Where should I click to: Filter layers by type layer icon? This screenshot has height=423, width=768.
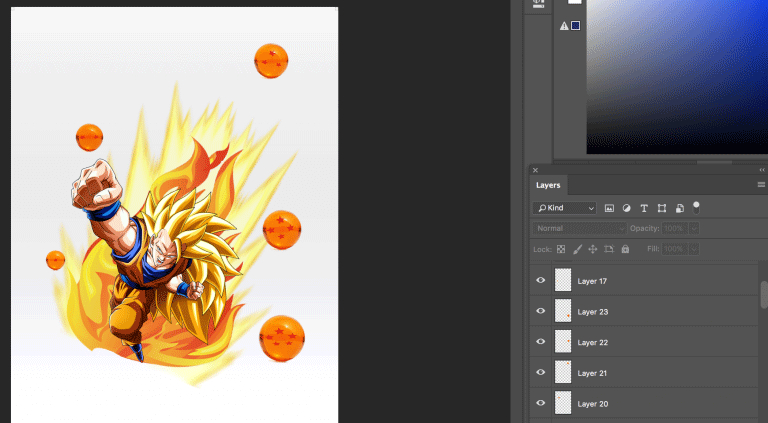644,208
